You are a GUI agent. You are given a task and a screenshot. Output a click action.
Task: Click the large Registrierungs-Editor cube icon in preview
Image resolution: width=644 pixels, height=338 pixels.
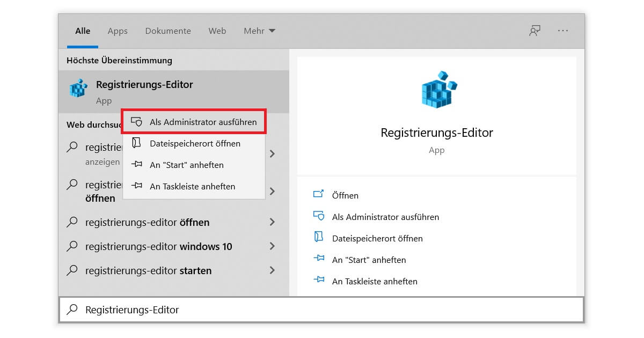[437, 89]
